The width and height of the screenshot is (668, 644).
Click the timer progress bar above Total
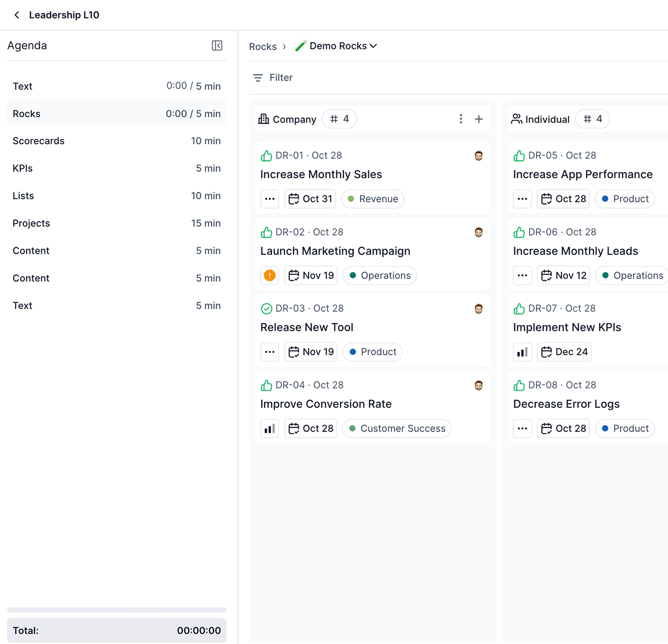116,610
